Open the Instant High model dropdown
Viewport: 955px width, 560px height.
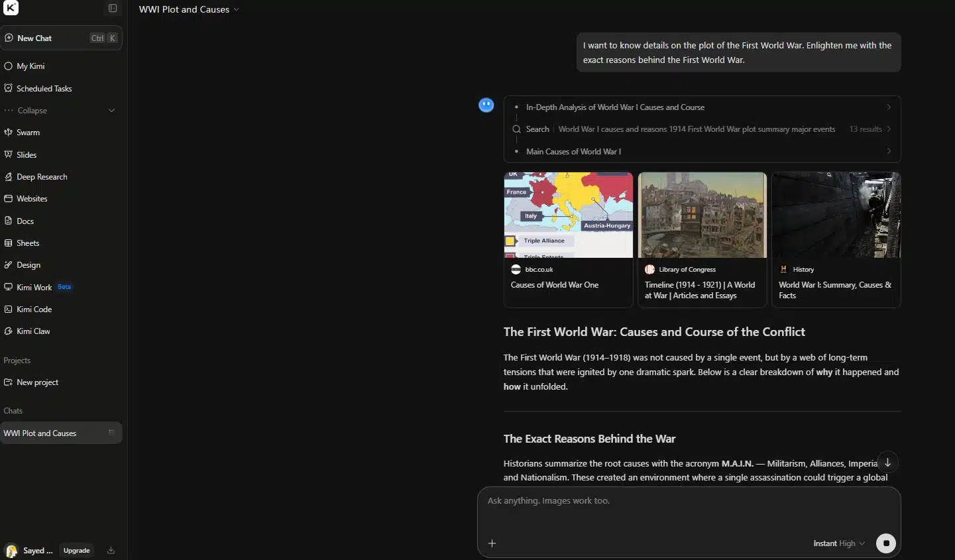pyautogui.click(x=839, y=543)
